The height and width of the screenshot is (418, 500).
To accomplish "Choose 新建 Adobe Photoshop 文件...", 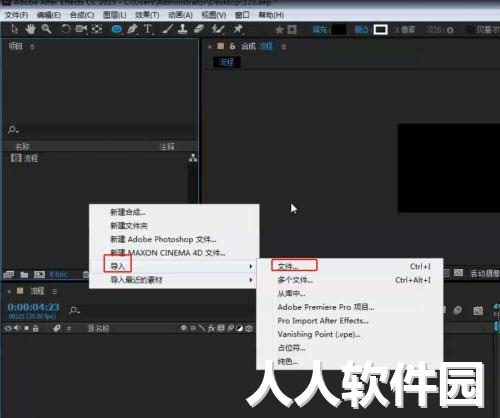I will click(x=174, y=239).
